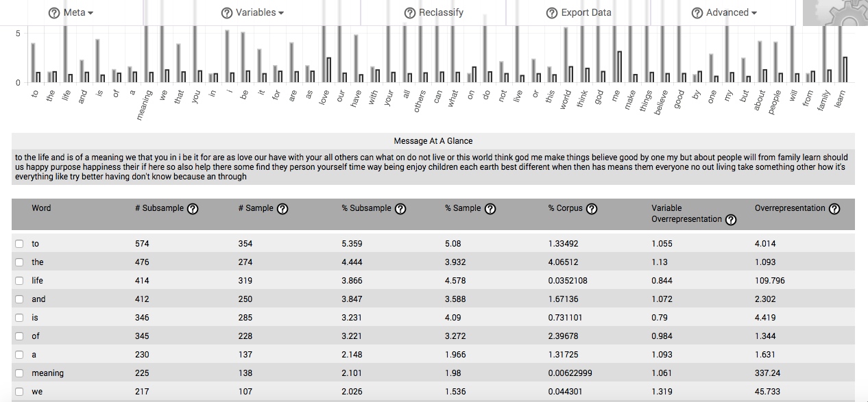Click value 285 in 'is' row

245,318
